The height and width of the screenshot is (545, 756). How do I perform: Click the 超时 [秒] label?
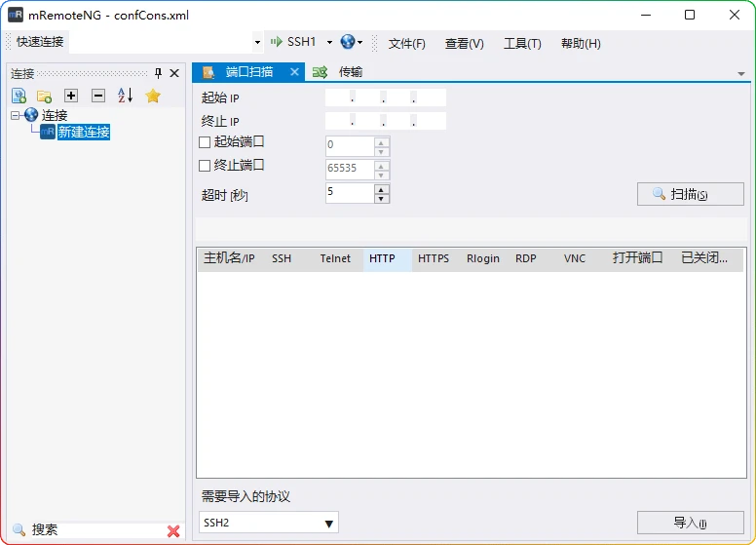click(225, 195)
